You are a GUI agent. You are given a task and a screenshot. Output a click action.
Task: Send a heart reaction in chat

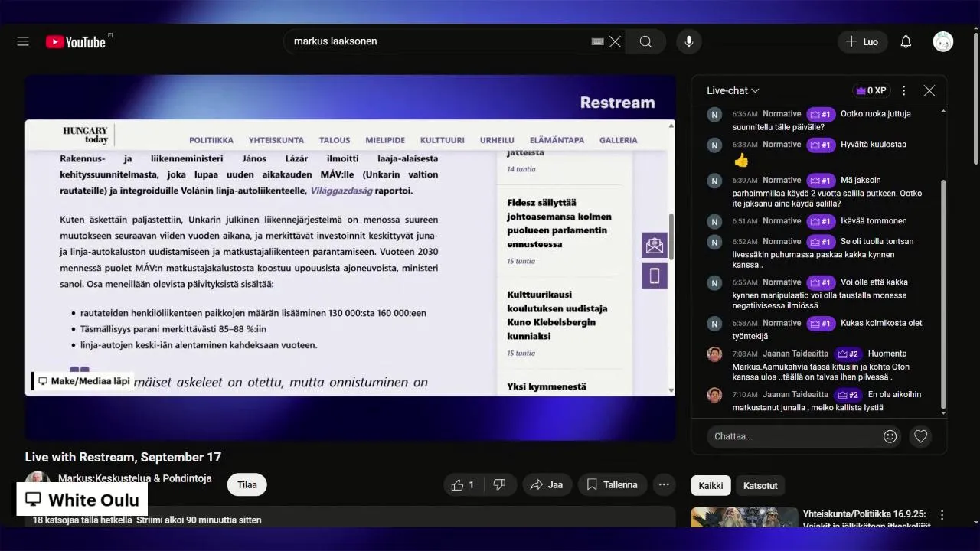(x=921, y=436)
